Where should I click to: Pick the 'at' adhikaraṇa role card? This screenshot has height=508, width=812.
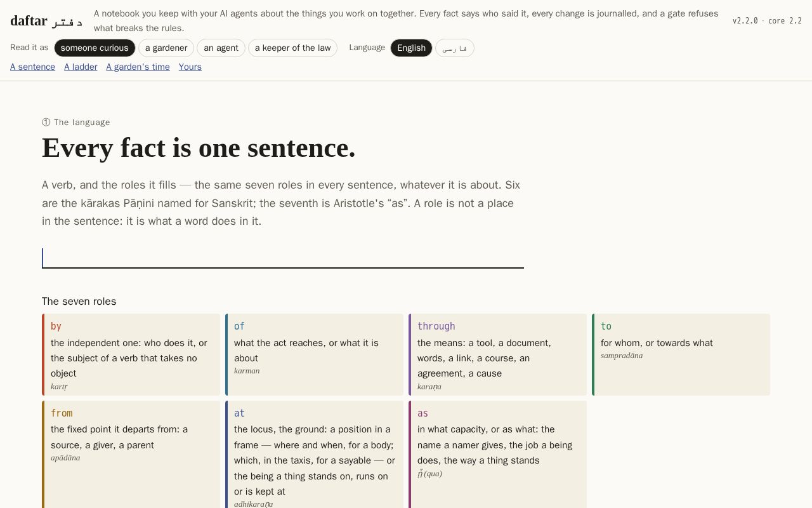[315, 454]
